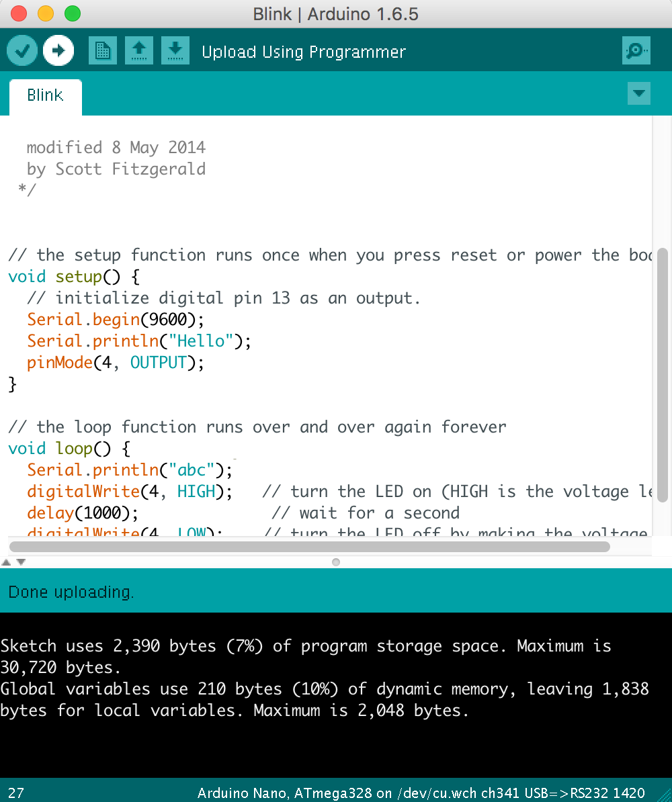The height and width of the screenshot is (802, 672).
Task: Save the sketch with the down-arrow icon
Action: click(175, 50)
